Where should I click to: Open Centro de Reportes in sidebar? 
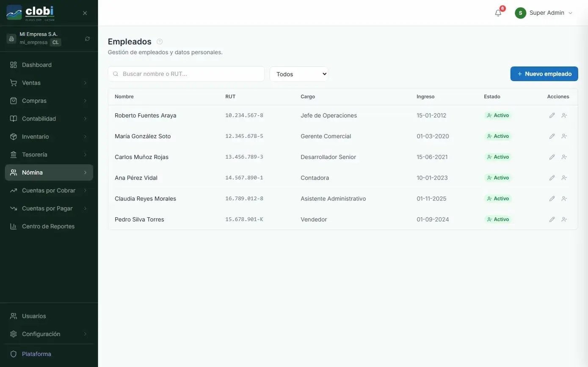coord(48,226)
